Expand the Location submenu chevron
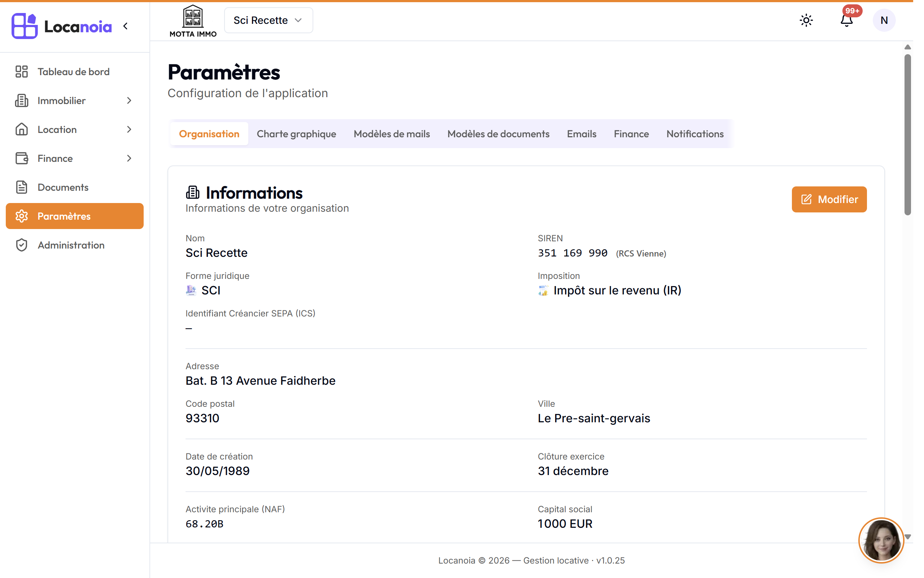This screenshot has height=578, width=924. (x=129, y=129)
